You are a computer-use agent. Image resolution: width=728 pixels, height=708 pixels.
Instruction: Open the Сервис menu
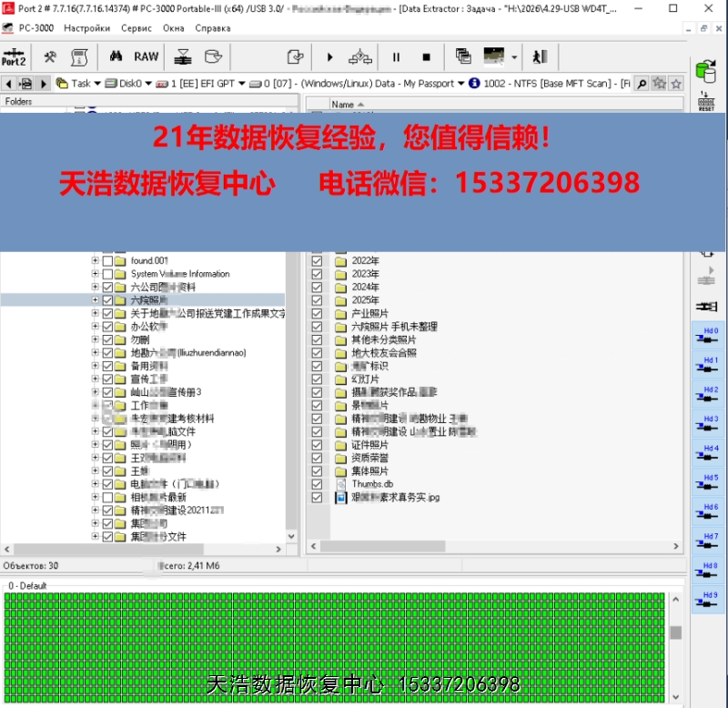[x=136, y=28]
